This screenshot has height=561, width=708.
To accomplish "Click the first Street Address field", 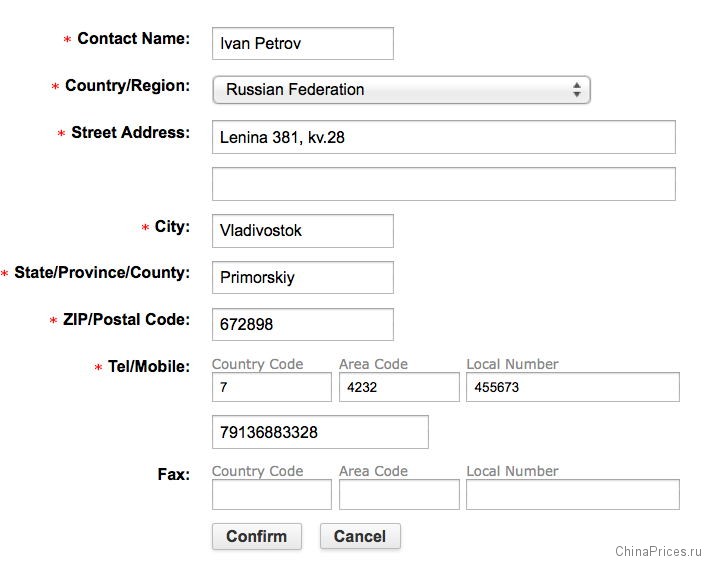I will [x=443, y=137].
